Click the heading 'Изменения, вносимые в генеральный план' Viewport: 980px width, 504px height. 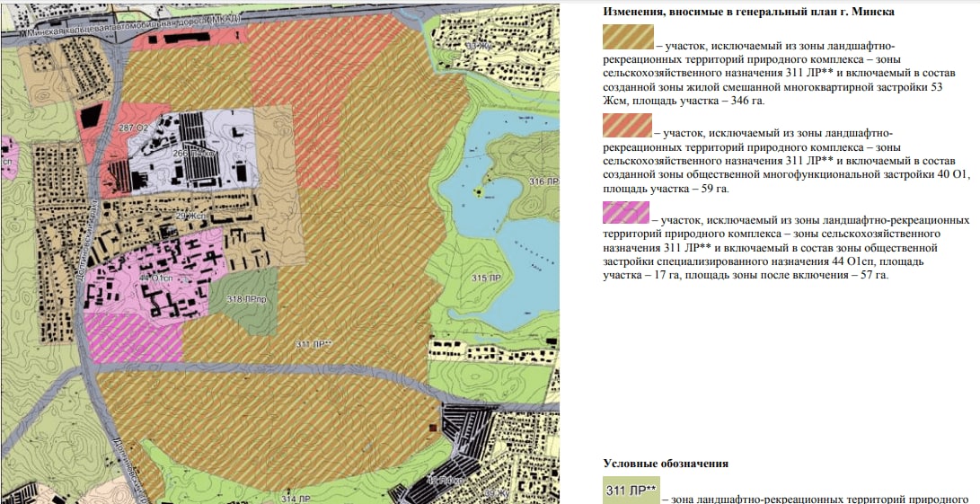(749, 12)
